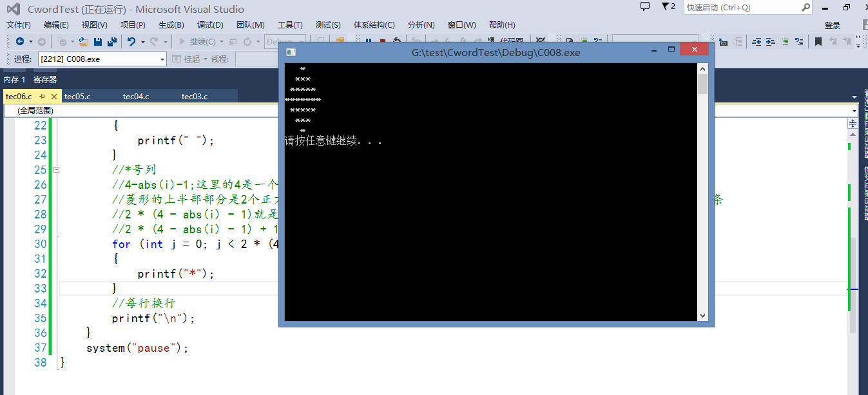This screenshot has width=868, height=395.
Task: Open the 编辑(E) menu
Action: pos(56,25)
